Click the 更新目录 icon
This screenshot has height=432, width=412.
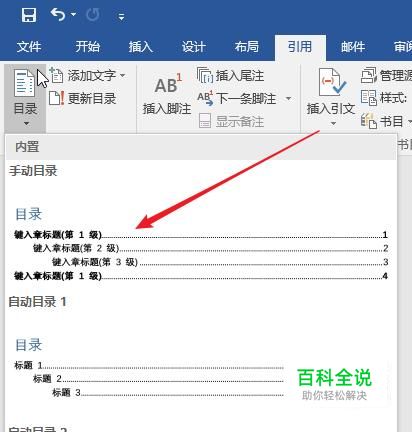point(56,98)
